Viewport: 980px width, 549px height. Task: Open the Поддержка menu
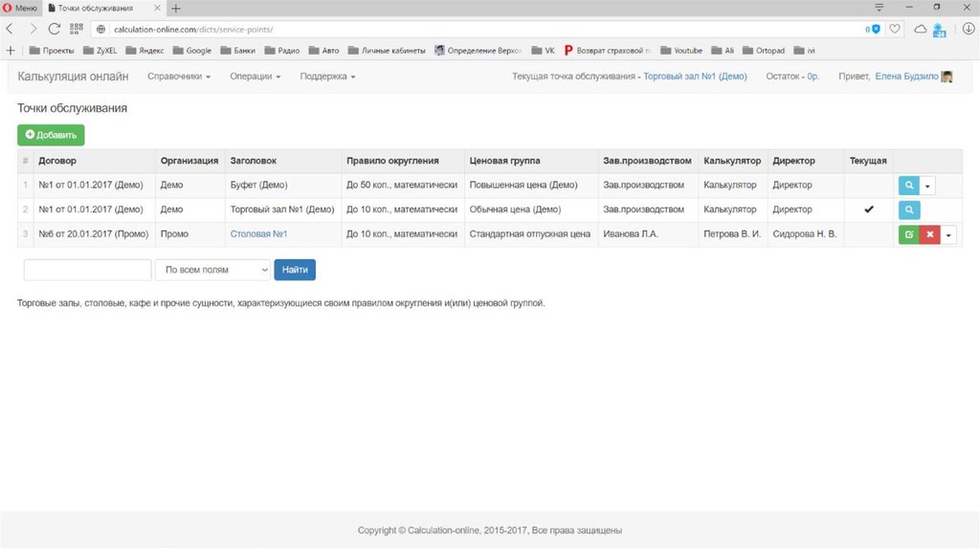point(327,77)
